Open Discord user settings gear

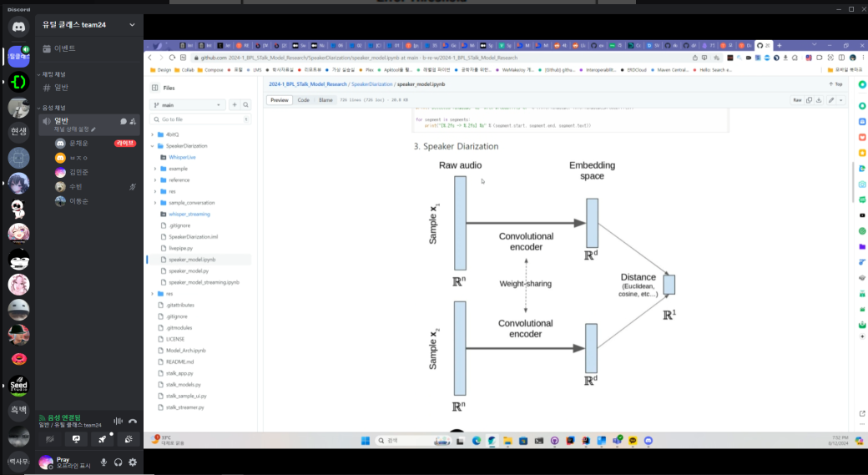coord(132,462)
